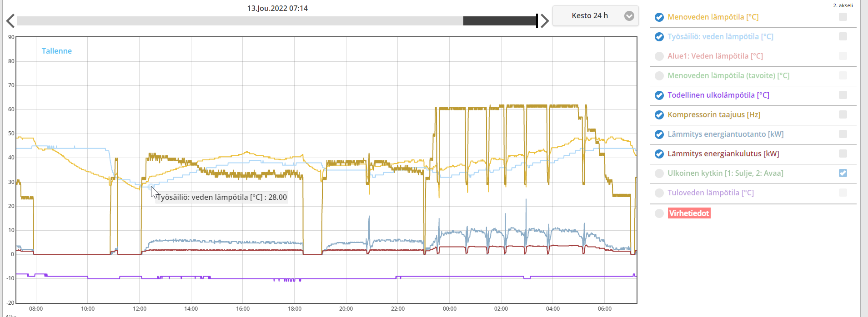Click the dark handle of the time range slider
This screenshot has height=317, width=868.
point(500,21)
